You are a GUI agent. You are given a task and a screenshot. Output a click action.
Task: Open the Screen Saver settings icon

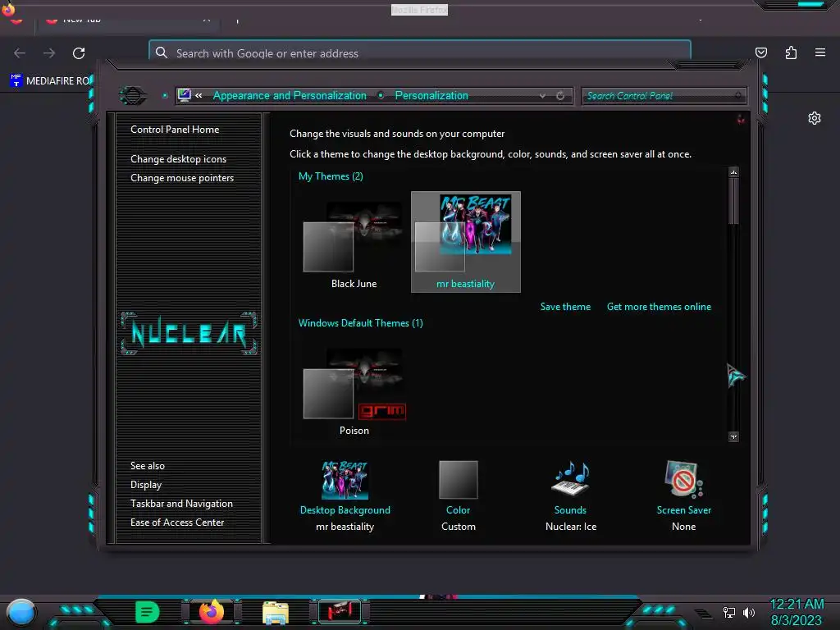point(683,479)
